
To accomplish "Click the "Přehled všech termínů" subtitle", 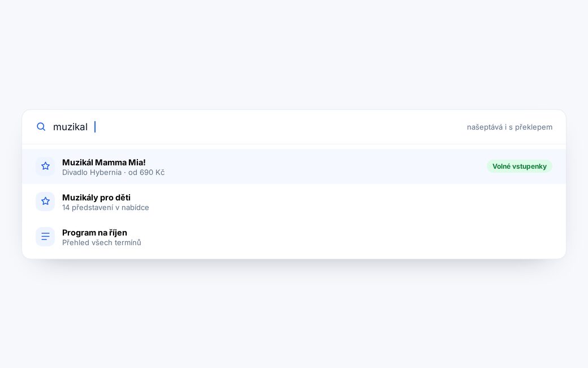I will (102, 242).
